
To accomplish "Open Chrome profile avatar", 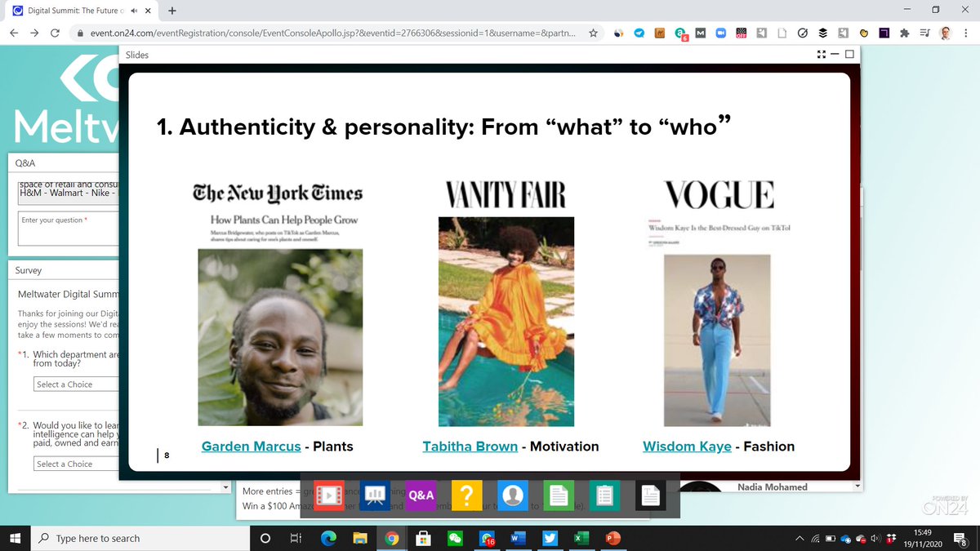I will point(945,33).
